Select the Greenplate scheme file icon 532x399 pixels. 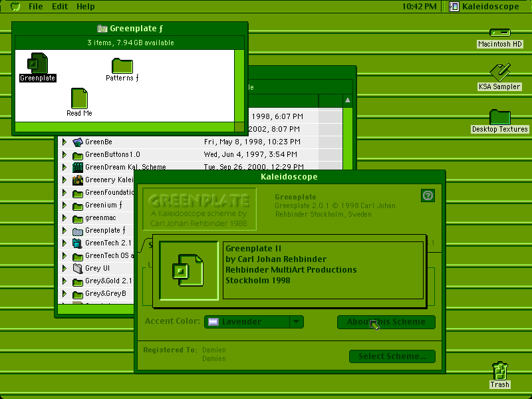[x=37, y=63]
